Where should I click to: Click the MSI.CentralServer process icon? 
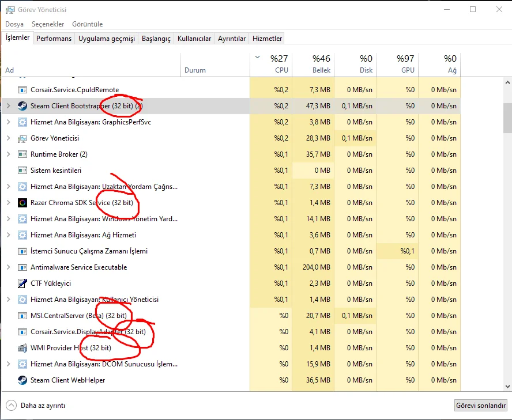(22, 316)
